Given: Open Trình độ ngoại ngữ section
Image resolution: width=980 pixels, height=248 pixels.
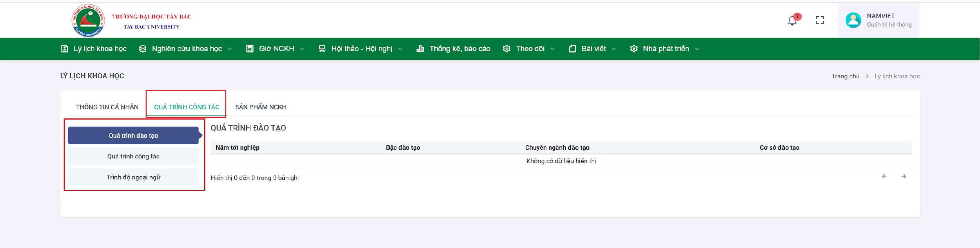Looking at the screenshot, I should [133, 177].
